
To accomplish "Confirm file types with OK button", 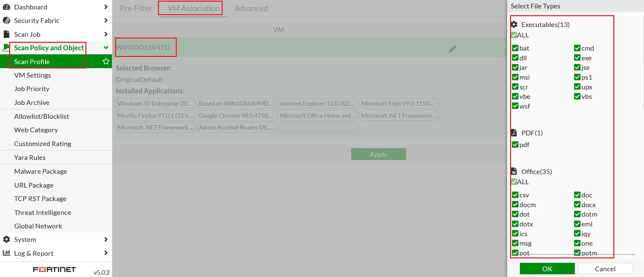I will pyautogui.click(x=547, y=269).
